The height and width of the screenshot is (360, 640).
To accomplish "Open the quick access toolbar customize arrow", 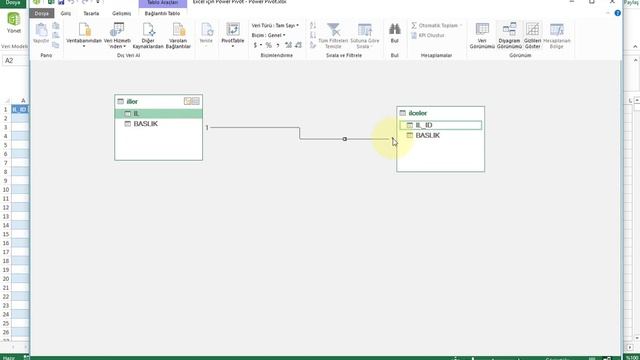I will pyautogui.click(x=98, y=2).
